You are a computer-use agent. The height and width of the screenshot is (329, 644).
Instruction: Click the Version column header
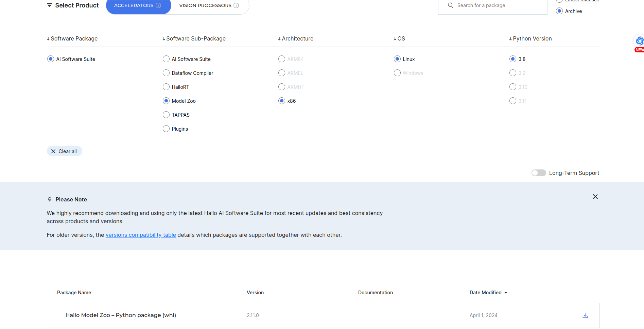coord(255,293)
